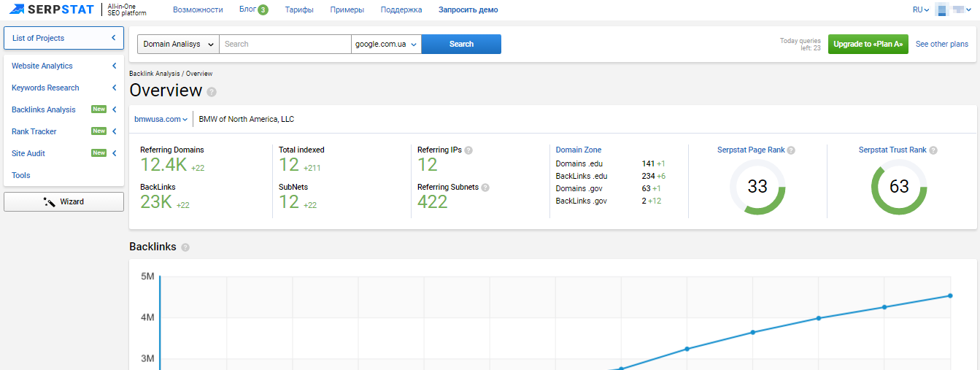Image resolution: width=980 pixels, height=370 pixels.
Task: Click Domains .gov value 63
Action: [x=646, y=188]
